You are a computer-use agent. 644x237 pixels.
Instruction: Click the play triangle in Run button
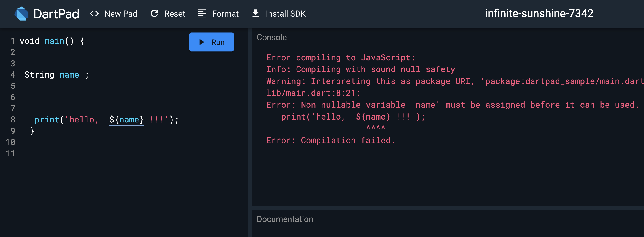click(x=202, y=42)
